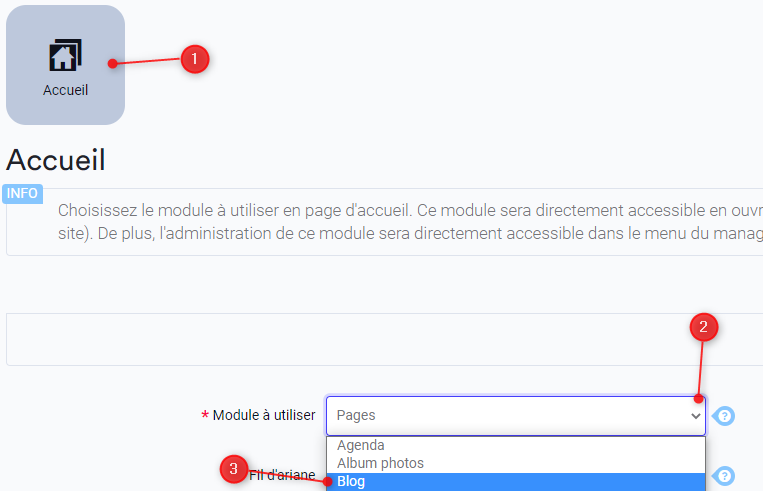Choose the highlighted Blog option
The width and height of the screenshot is (763, 491).
pos(516,482)
